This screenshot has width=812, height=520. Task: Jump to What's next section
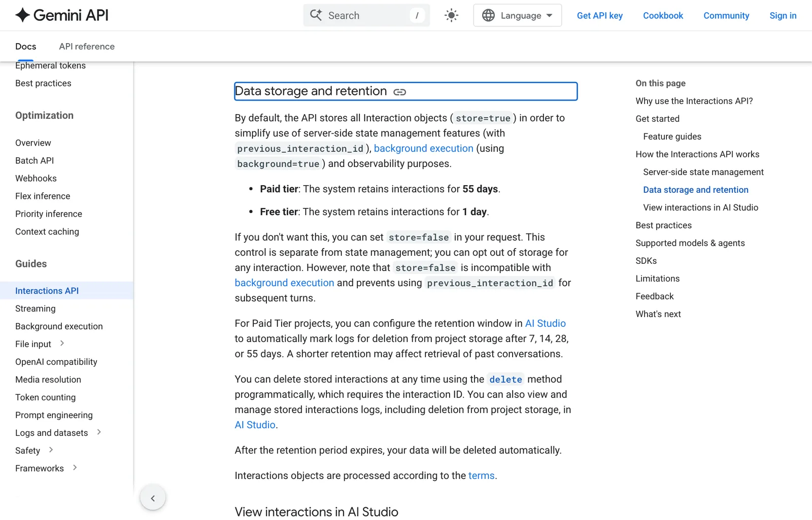658,314
